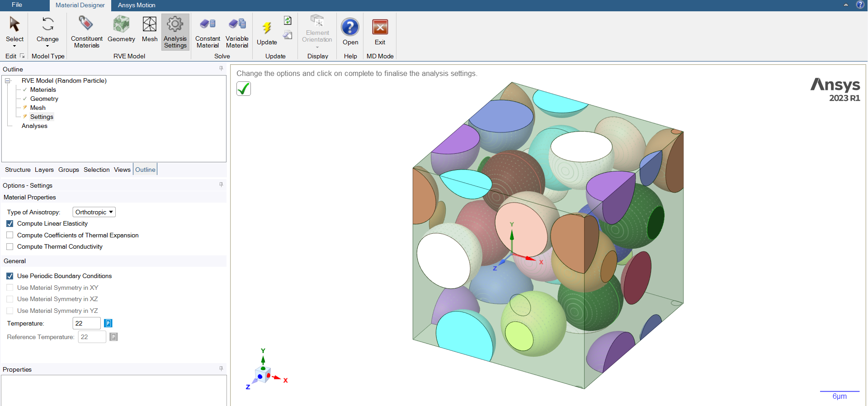Select Geometry in the outline tree
The image size is (868, 406).
[x=44, y=99]
